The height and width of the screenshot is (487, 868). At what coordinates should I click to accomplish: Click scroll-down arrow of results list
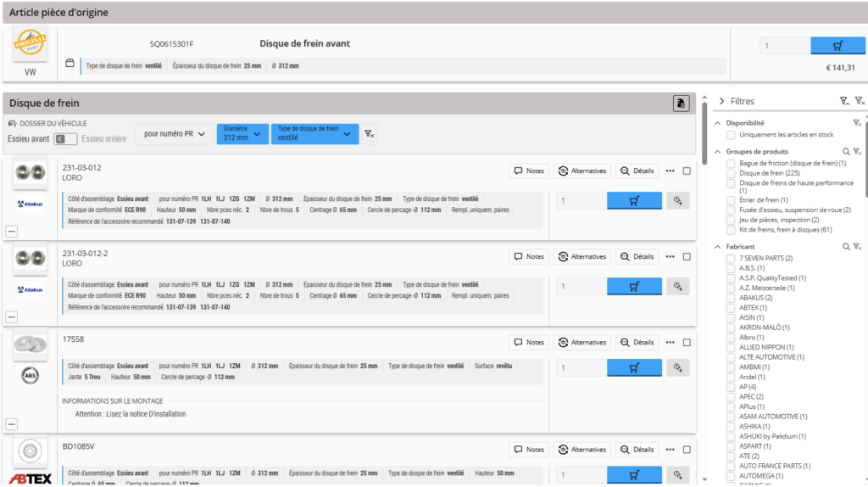point(704,480)
